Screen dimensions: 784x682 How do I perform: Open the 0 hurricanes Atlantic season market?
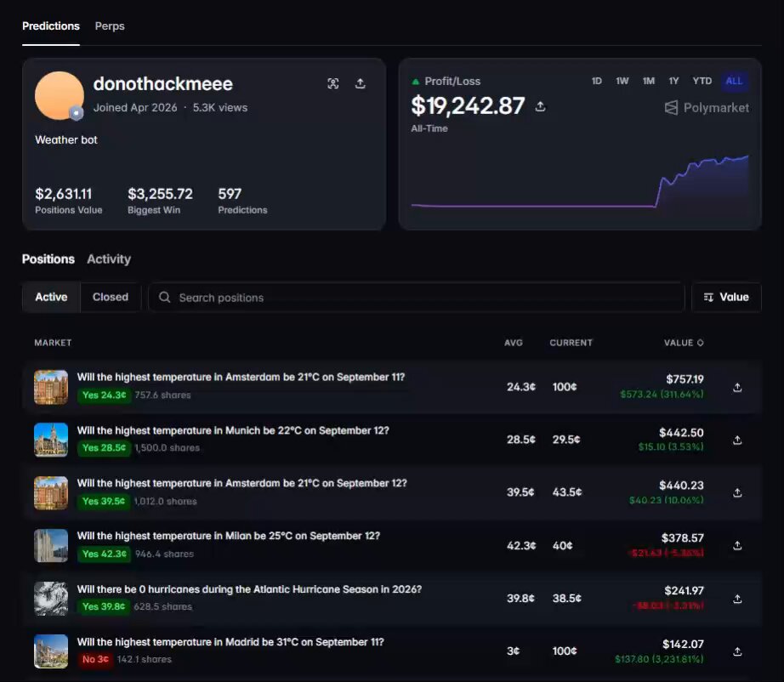pyautogui.click(x=249, y=589)
